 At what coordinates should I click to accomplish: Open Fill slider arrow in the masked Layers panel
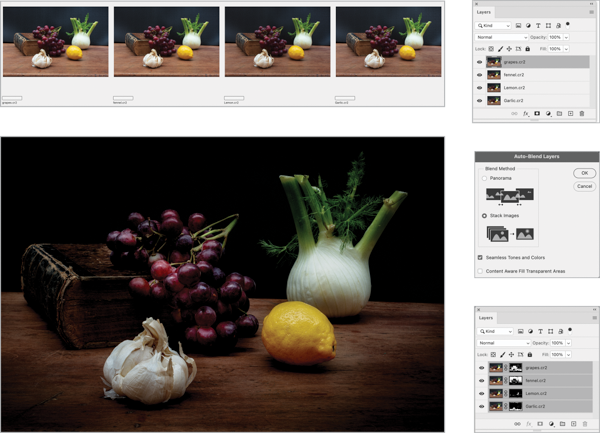pyautogui.click(x=569, y=355)
